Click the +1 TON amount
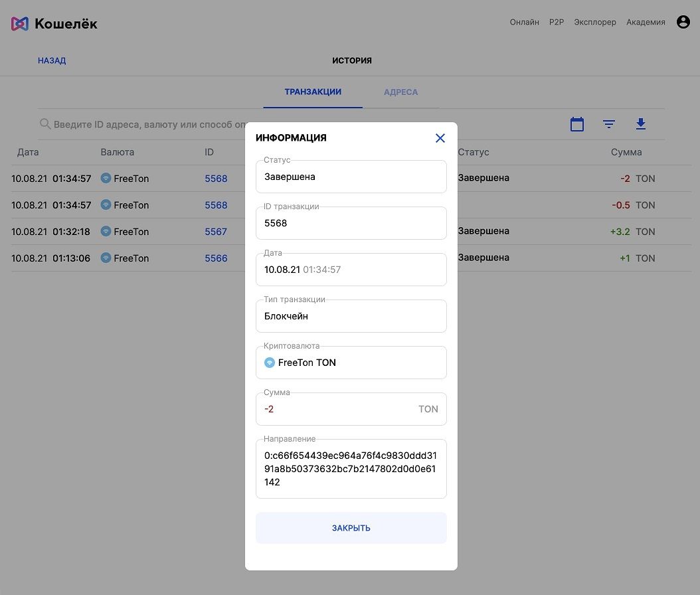 (x=637, y=258)
